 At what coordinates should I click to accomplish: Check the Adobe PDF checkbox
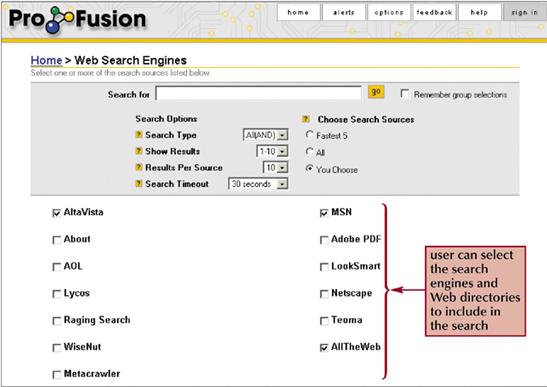tap(324, 240)
